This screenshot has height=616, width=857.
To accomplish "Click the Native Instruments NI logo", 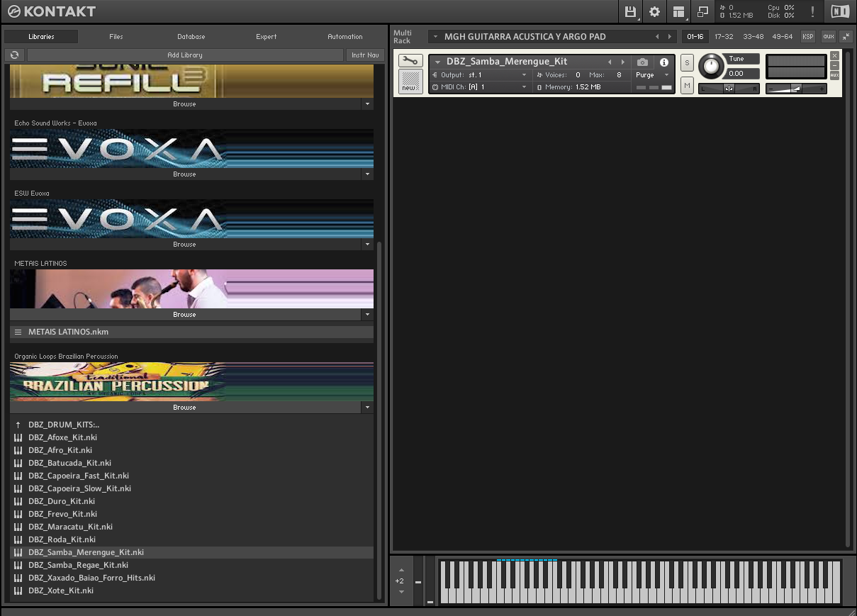I will click(x=840, y=11).
